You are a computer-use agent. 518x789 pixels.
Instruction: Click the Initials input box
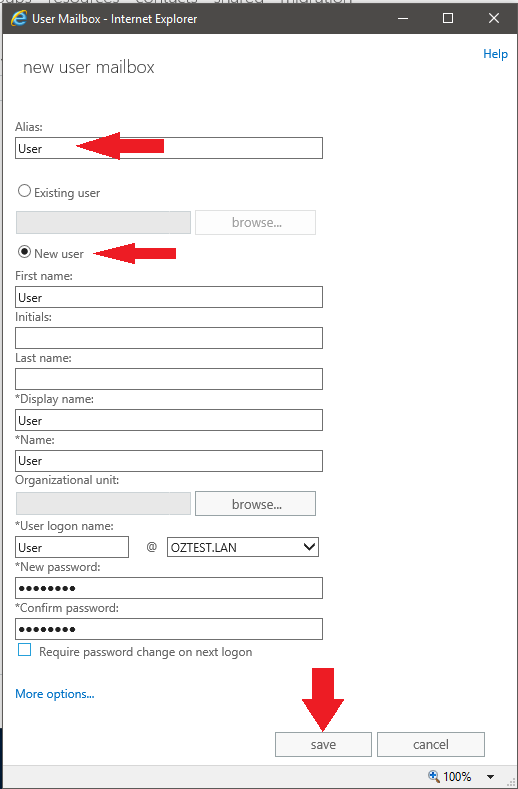pos(169,338)
